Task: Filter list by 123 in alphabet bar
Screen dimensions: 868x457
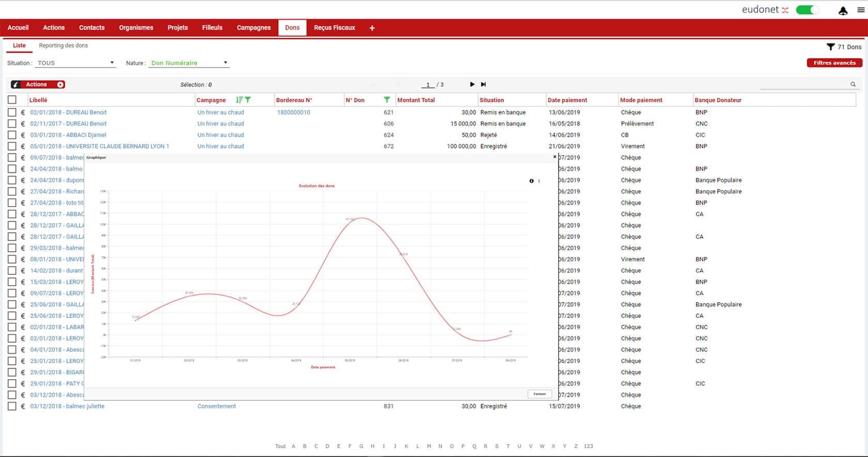Action: click(588, 446)
